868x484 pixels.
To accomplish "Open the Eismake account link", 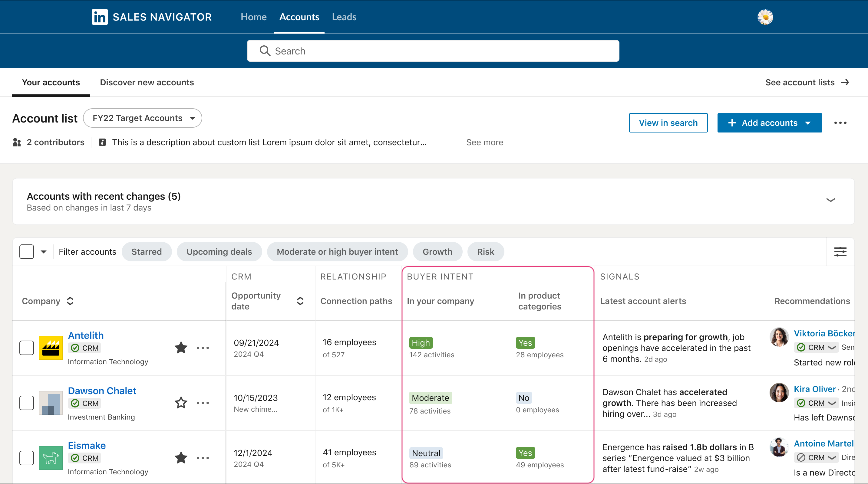I will click(87, 445).
